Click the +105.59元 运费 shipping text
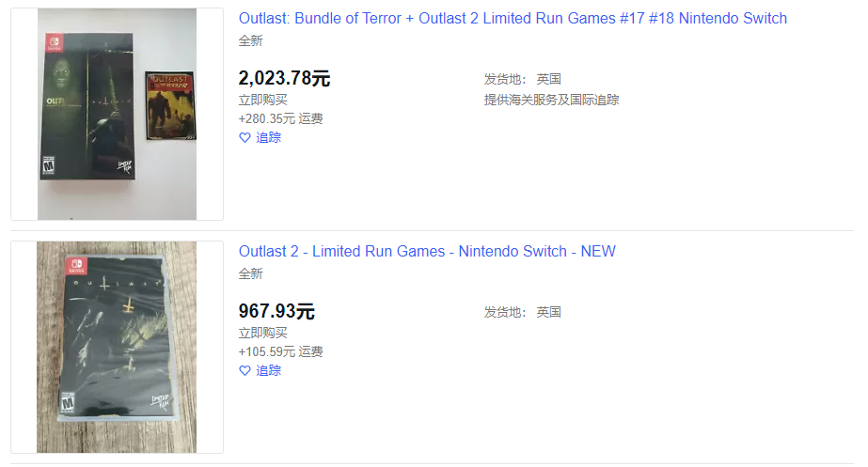This screenshot has width=868, height=467. (x=280, y=352)
